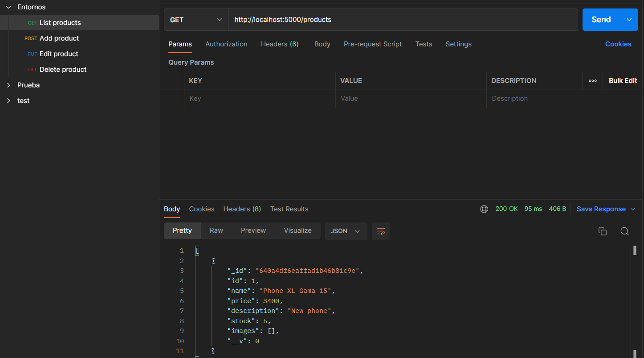Switch response view to Preview
644x358 pixels.
pyautogui.click(x=253, y=230)
